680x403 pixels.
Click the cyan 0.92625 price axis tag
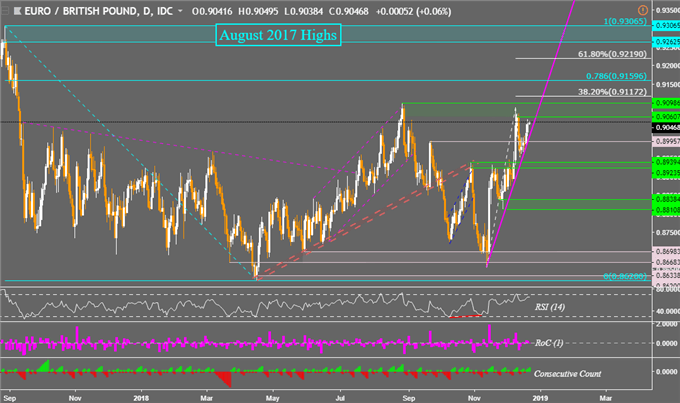pos(666,42)
